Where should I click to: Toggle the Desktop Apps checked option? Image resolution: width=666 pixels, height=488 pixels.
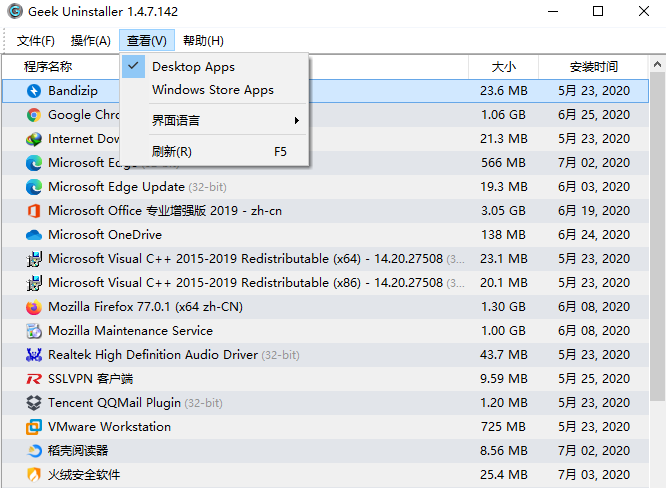pos(214,67)
